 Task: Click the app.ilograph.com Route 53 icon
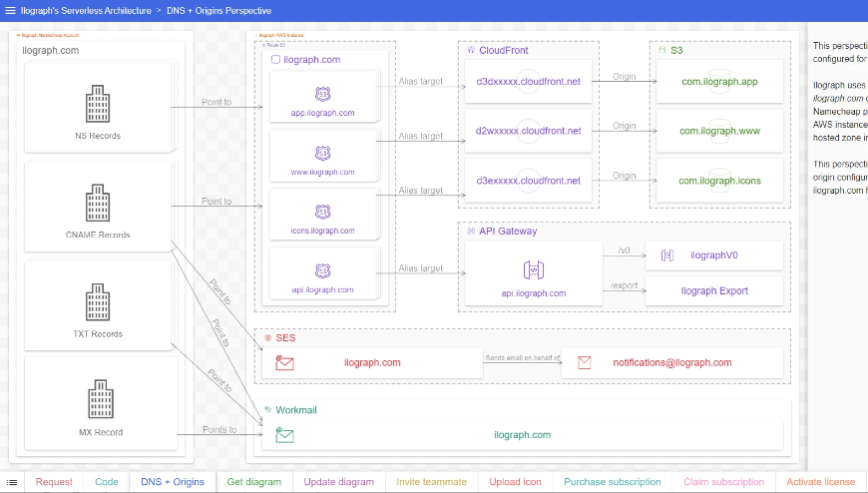point(322,94)
